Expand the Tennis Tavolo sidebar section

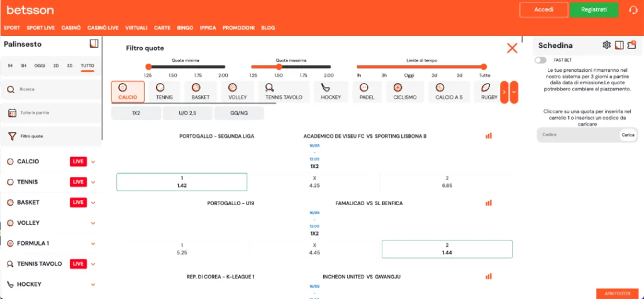(x=93, y=264)
